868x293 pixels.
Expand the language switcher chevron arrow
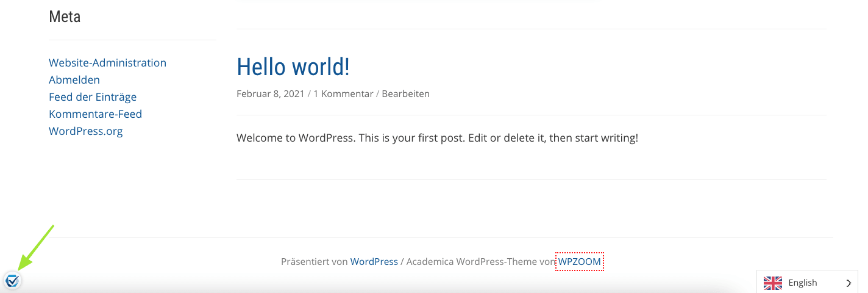tap(848, 283)
